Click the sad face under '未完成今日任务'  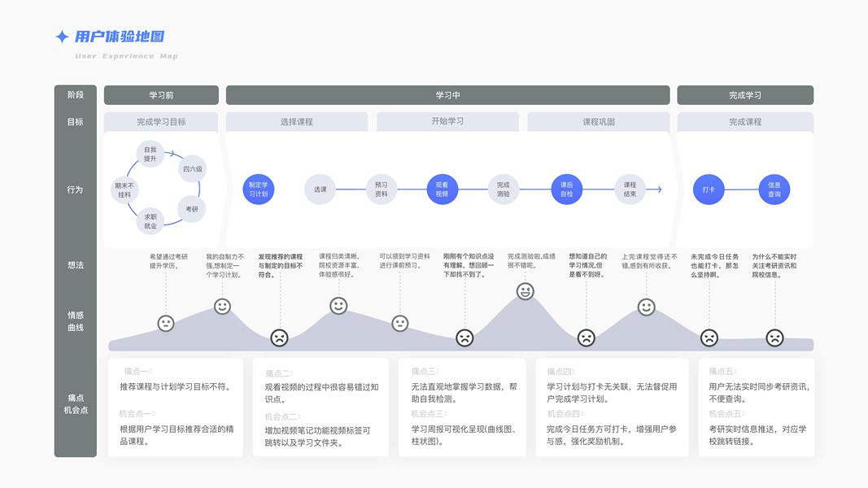pos(709,338)
